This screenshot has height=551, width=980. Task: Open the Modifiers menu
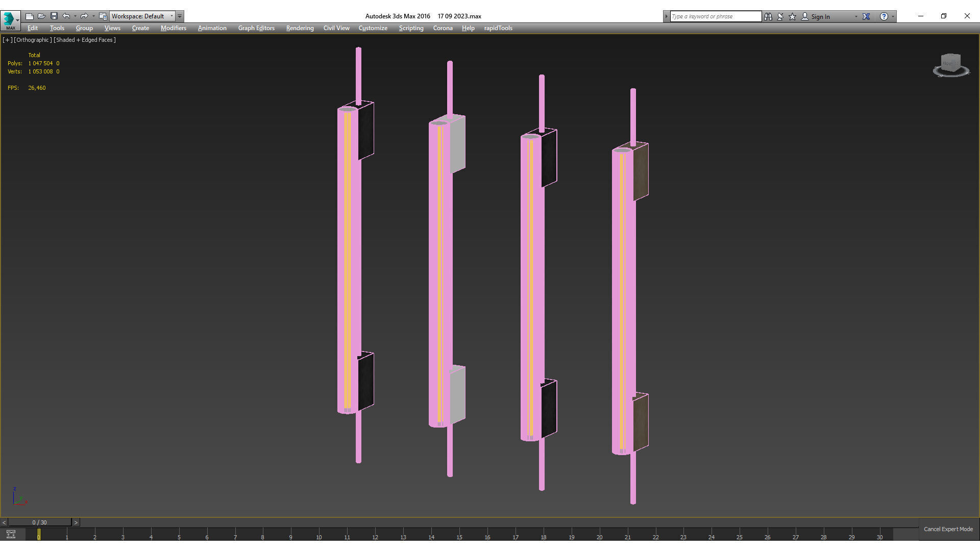pos(173,28)
